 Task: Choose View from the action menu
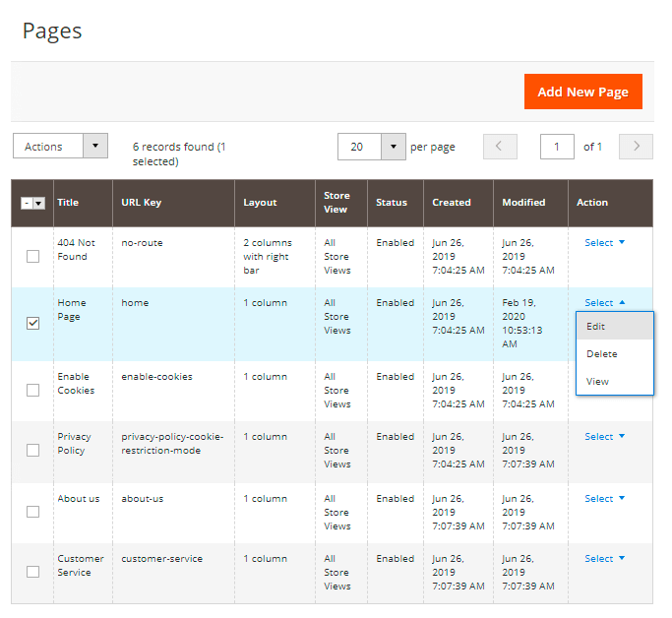click(x=597, y=382)
